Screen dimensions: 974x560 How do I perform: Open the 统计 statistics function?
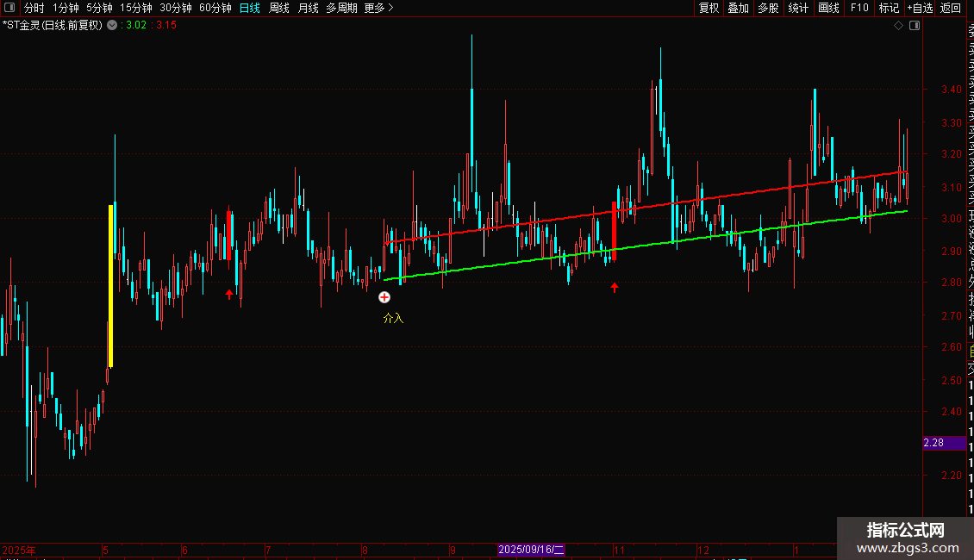[x=798, y=8]
